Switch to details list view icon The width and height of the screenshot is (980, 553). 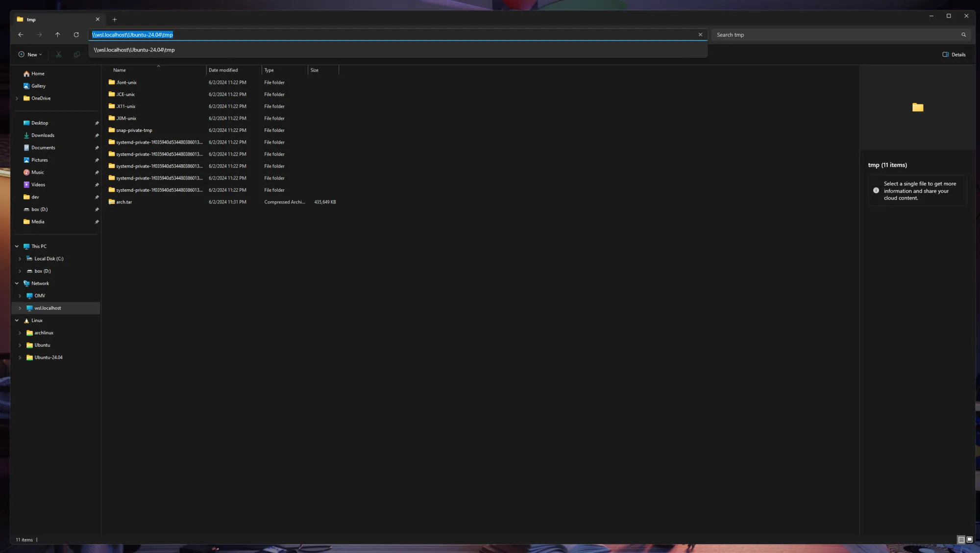tap(961, 539)
